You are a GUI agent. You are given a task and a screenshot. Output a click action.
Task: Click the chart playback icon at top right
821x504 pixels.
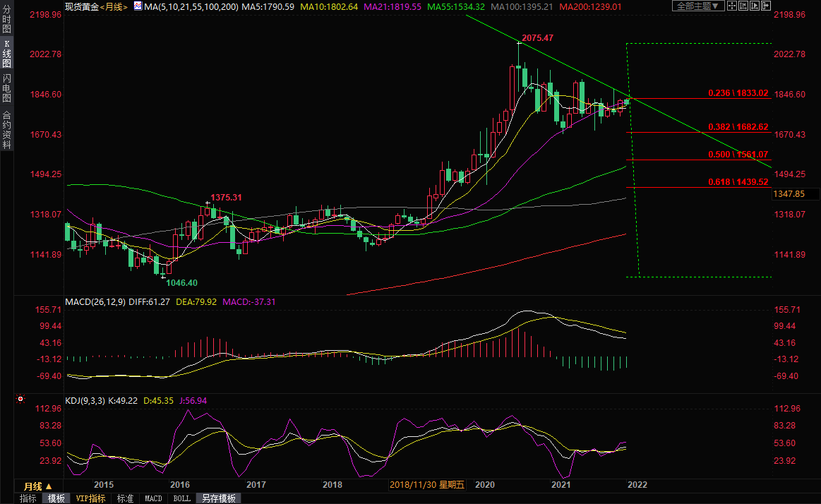click(755, 6)
